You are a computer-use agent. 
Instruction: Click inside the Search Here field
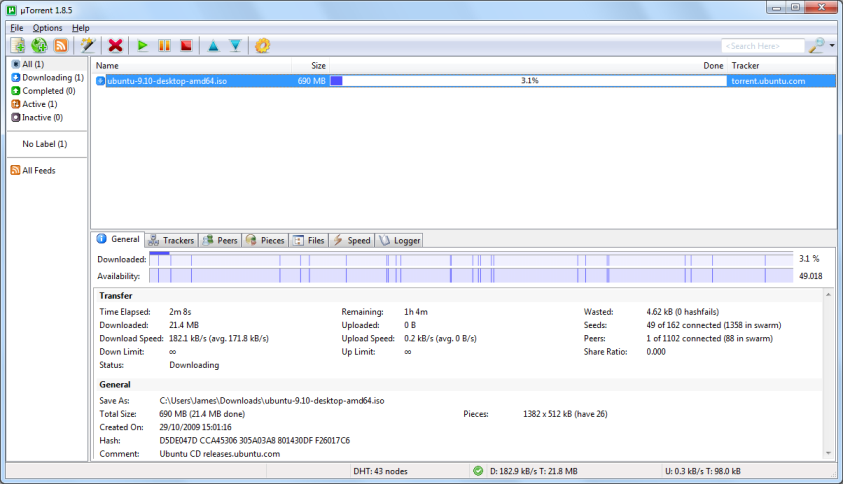pos(763,46)
